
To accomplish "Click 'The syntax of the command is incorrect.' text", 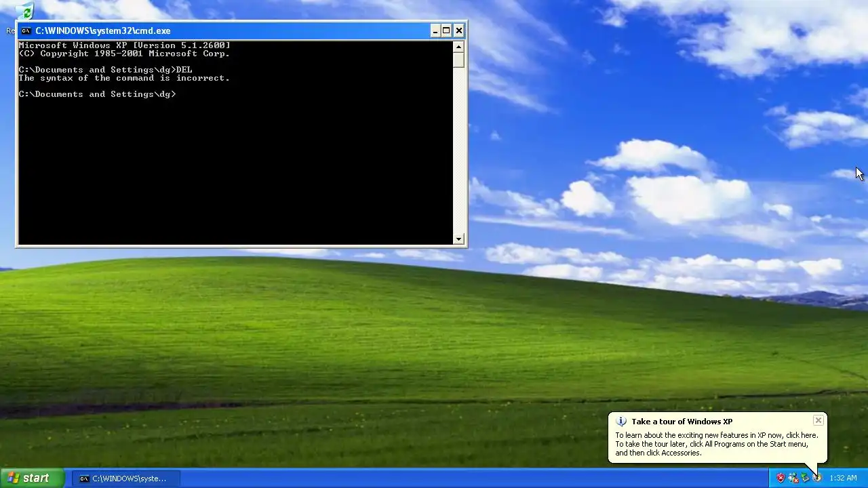I will (x=124, y=78).
